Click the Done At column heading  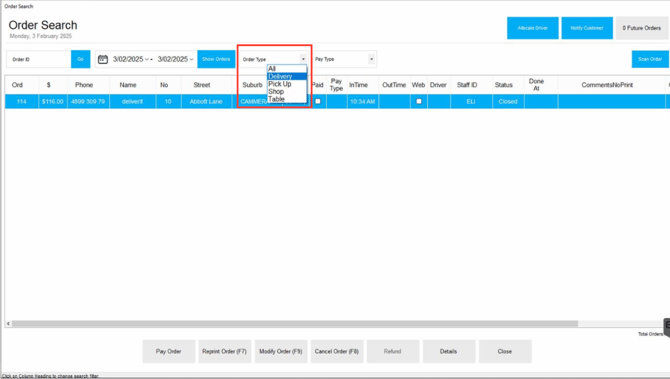[536, 85]
